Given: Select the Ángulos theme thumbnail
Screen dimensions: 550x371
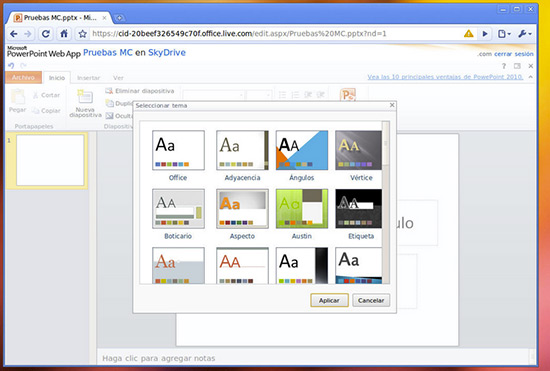Looking at the screenshot, I should [302, 150].
